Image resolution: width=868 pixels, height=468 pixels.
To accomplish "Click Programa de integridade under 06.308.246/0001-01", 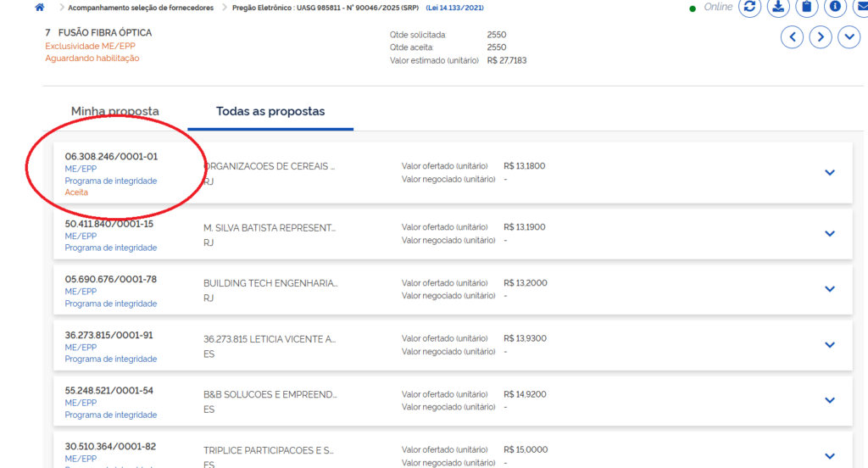I will pos(111,181).
